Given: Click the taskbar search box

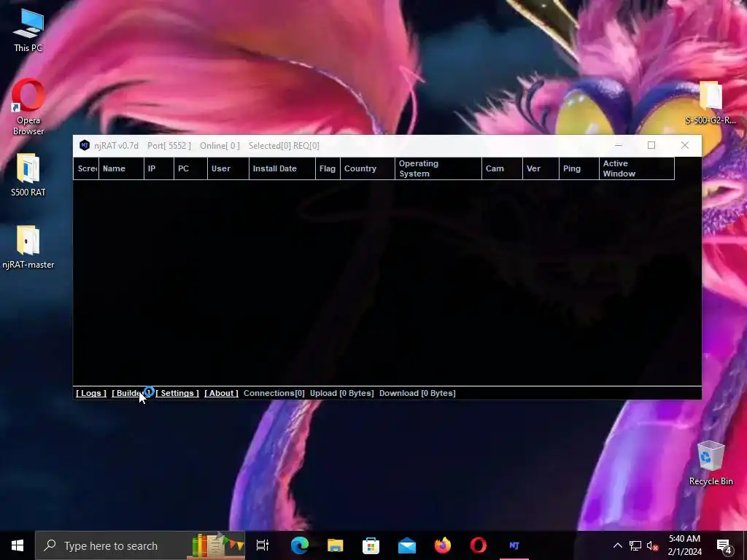Looking at the screenshot, I should (x=140, y=545).
